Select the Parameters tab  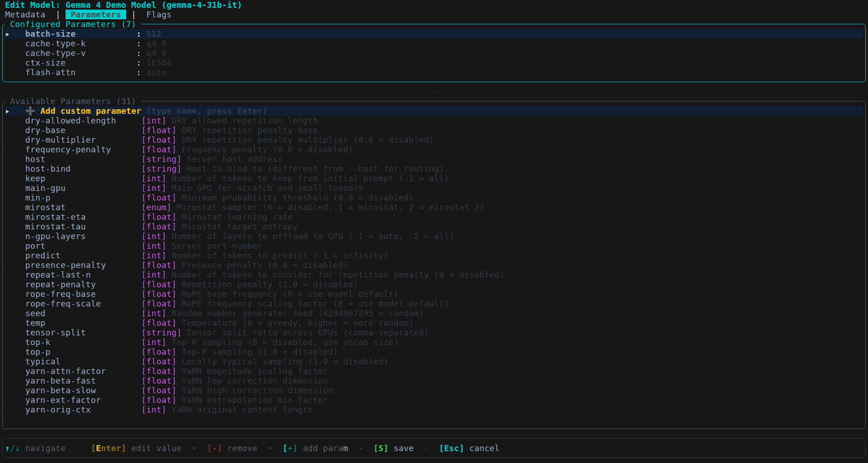pos(95,14)
